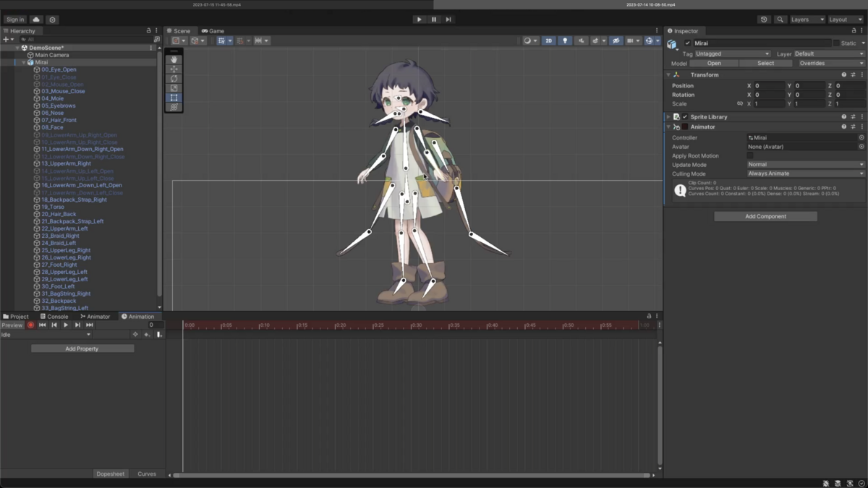Toggle Mirai GameObject active checkbox
This screenshot has width=868, height=488.
(687, 43)
